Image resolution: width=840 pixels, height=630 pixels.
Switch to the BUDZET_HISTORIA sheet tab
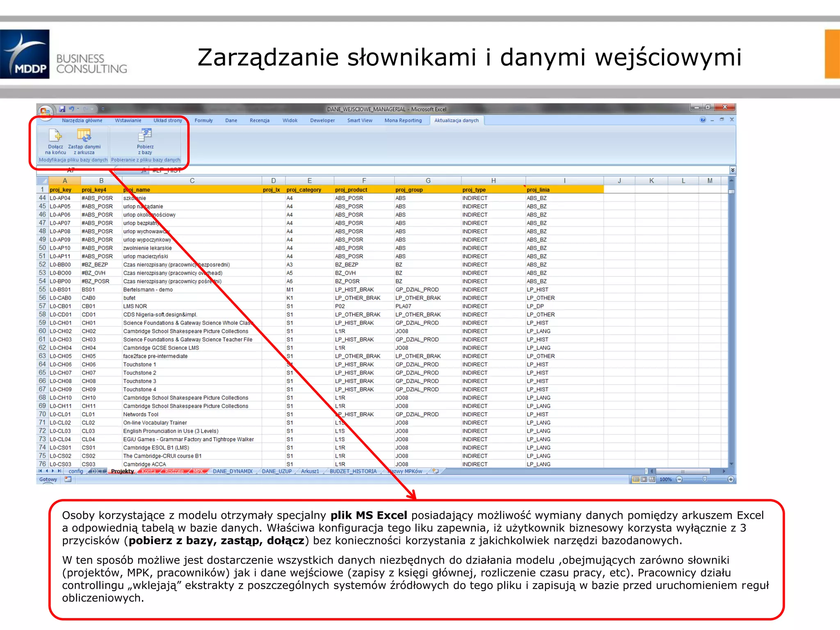pyautogui.click(x=353, y=471)
